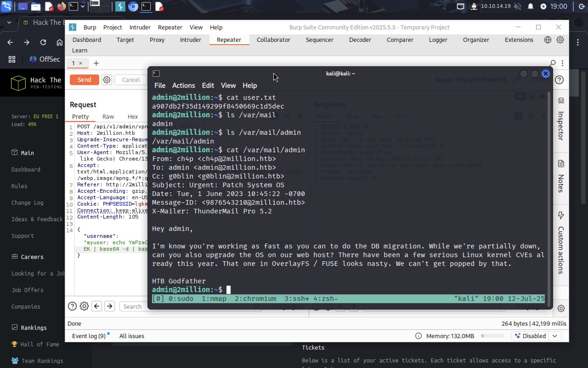Open the Burp menu
This screenshot has height=368, width=588.
pos(90,27)
